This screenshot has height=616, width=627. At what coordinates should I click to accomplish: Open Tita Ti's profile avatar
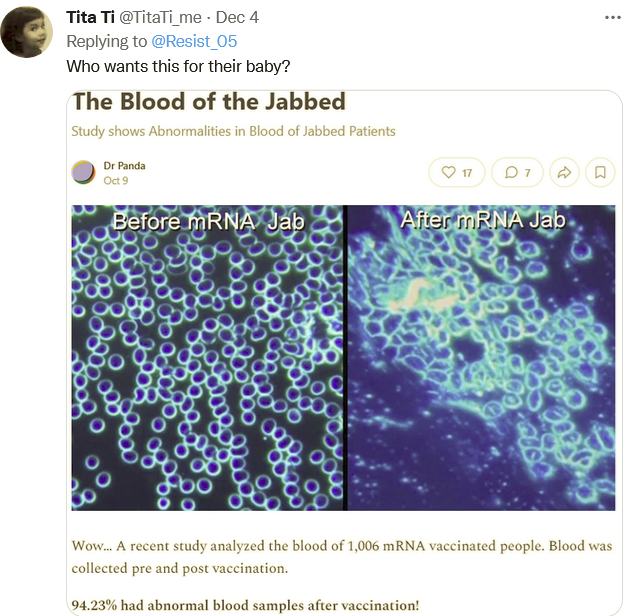pyautogui.click(x=27, y=32)
